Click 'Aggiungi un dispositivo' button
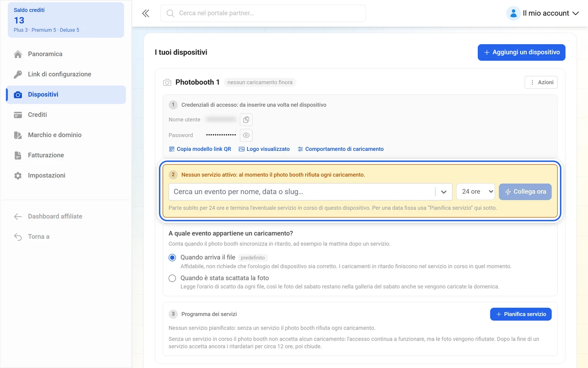588x368 pixels. [x=521, y=52]
